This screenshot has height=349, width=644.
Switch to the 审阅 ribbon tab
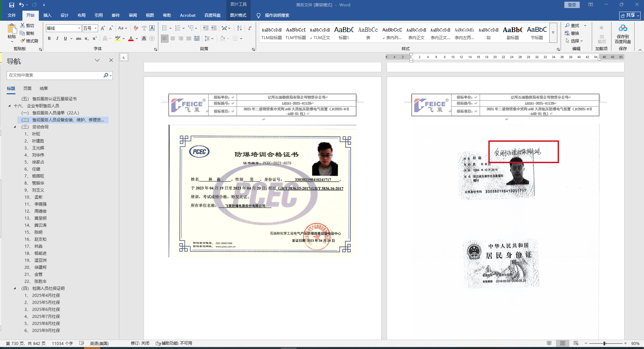133,15
